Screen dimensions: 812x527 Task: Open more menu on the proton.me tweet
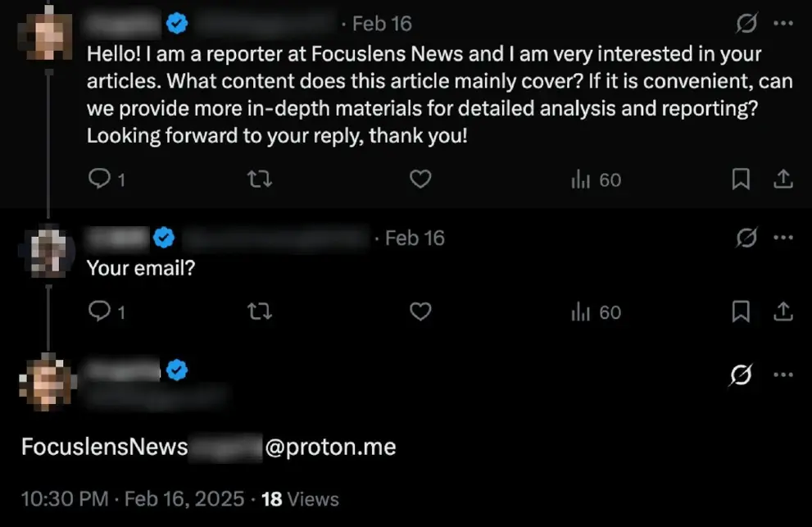click(x=783, y=375)
